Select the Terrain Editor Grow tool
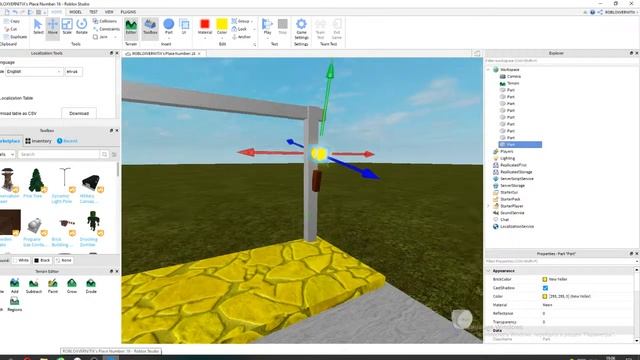The width and height of the screenshot is (640, 360). tap(72, 286)
